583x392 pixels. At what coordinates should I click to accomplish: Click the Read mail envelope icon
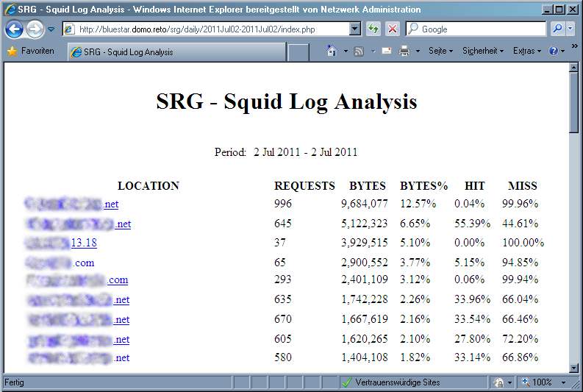pos(386,51)
